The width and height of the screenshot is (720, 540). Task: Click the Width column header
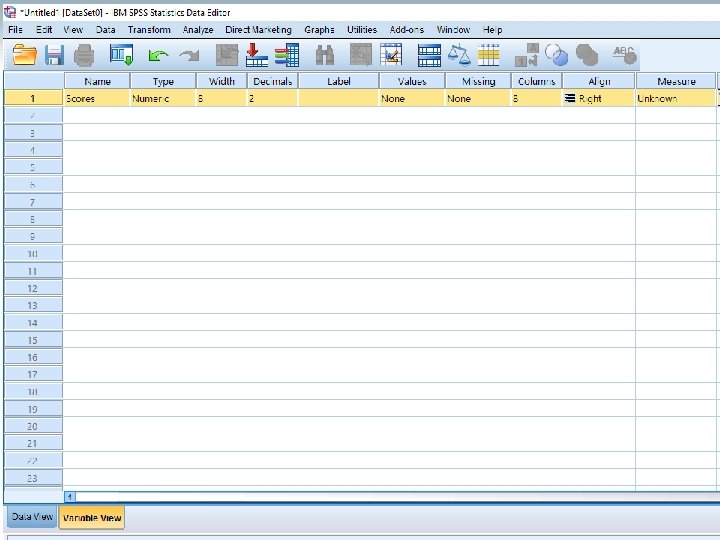tap(221, 81)
